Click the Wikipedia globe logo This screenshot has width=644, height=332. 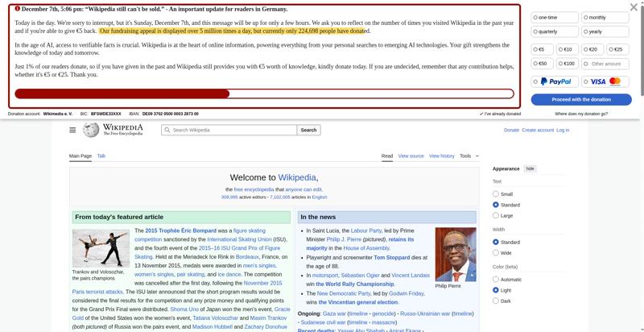coord(91,130)
